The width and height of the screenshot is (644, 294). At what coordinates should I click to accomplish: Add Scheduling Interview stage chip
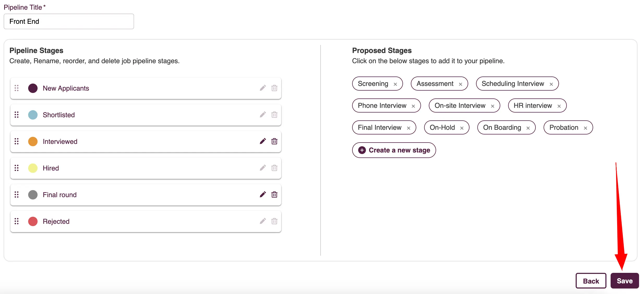pos(513,84)
